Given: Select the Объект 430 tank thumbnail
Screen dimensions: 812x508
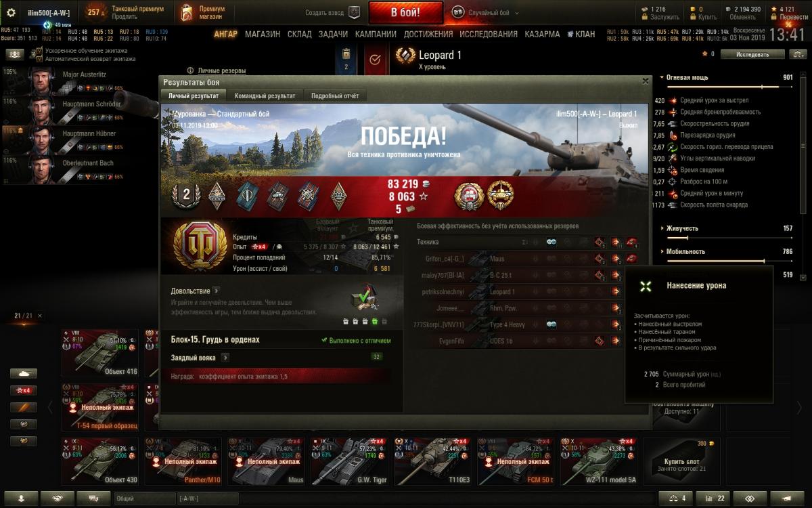Looking at the screenshot, I should coord(100,461).
